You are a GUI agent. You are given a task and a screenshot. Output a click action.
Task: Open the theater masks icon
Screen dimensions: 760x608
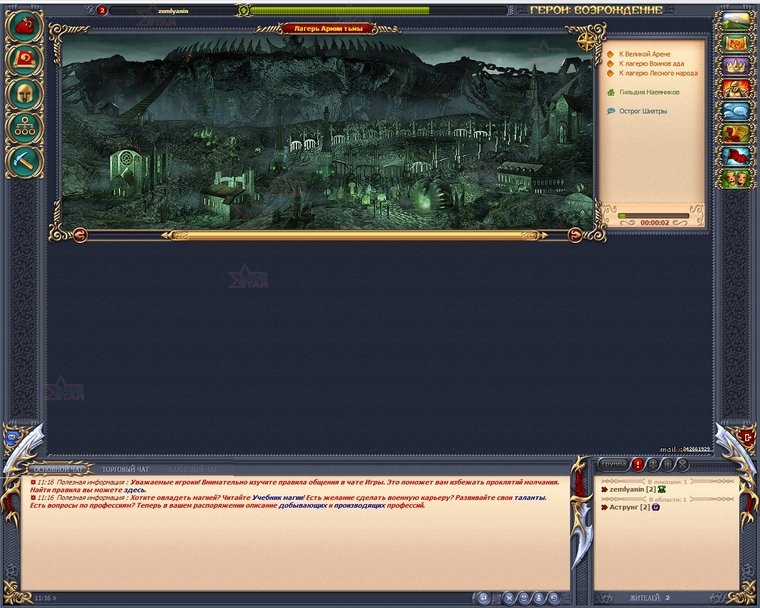[736, 178]
